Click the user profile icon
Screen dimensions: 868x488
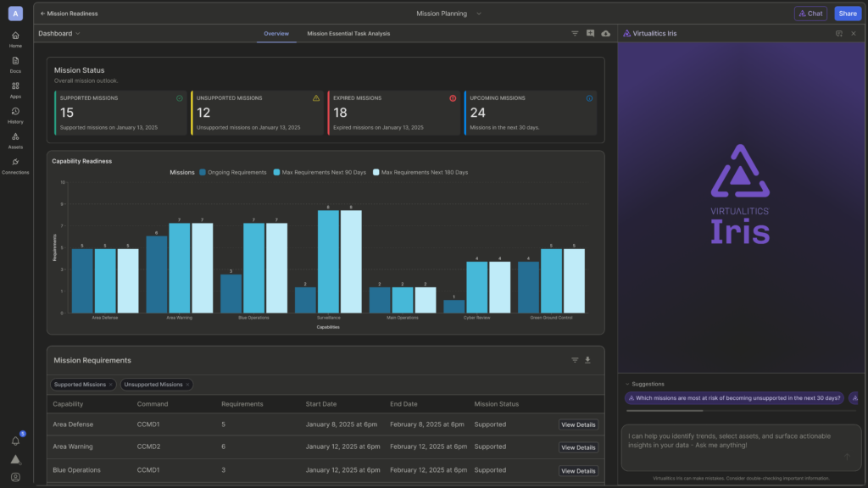tap(15, 477)
